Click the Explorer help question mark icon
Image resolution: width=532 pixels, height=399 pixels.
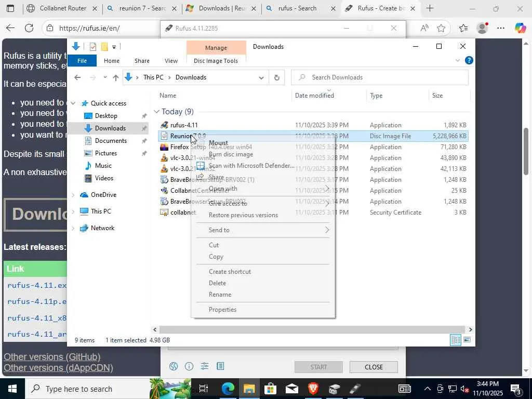tap(469, 60)
